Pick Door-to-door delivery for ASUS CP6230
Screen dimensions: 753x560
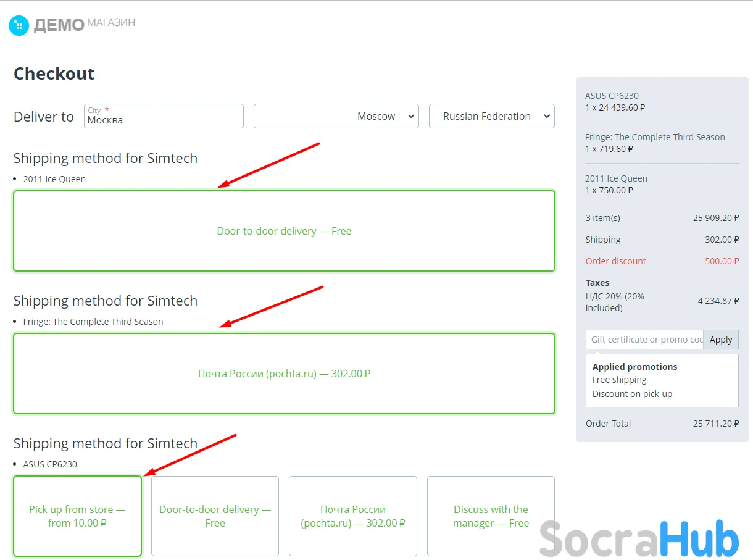click(215, 516)
